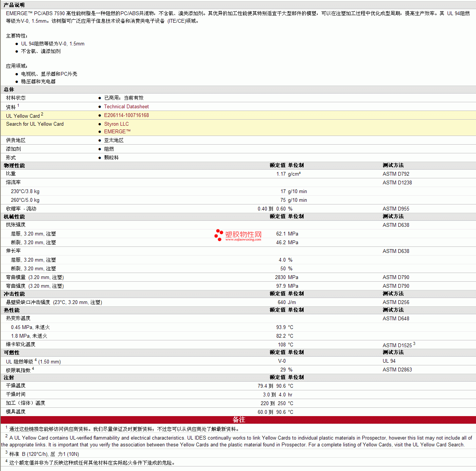Image resolution: width=476 pixels, height=471 pixels.
Task: Select the 1.17 g/cm³ value
Action: point(288,174)
